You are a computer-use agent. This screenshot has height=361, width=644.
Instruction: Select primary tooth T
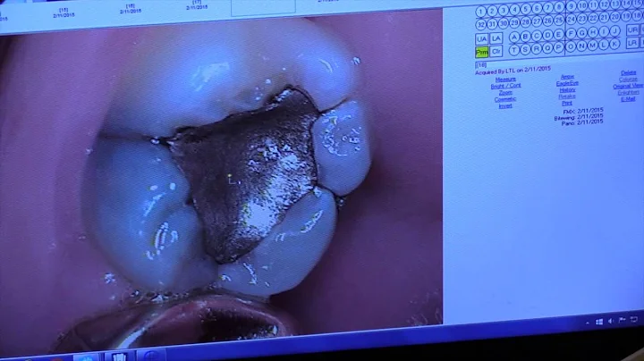click(x=513, y=50)
